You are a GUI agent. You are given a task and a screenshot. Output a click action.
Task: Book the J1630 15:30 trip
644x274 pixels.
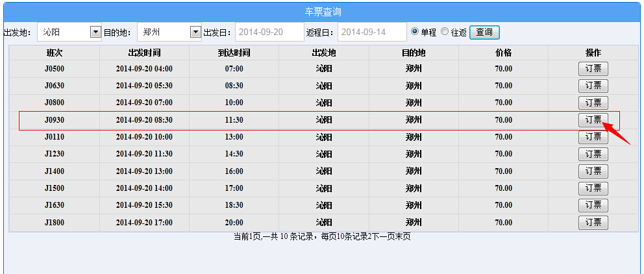tap(593, 205)
